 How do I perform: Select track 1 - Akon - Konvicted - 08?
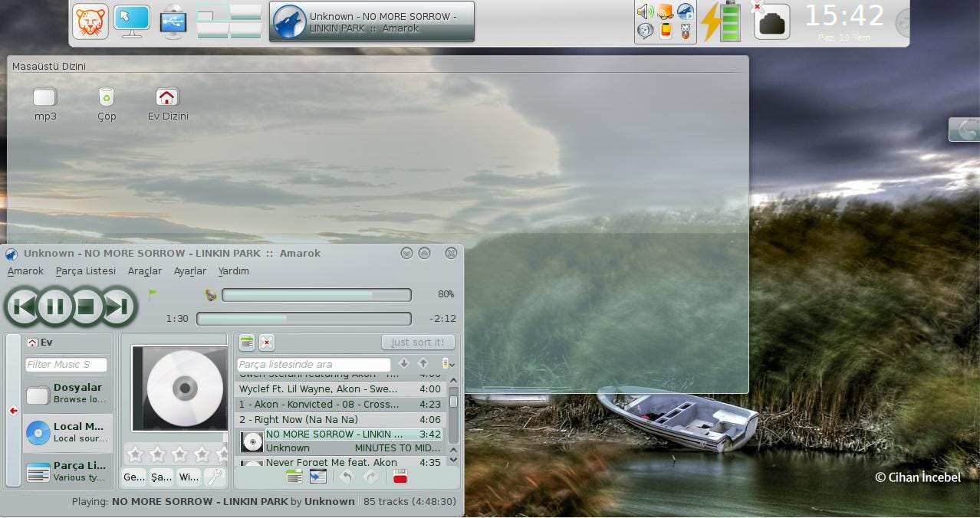click(x=340, y=405)
